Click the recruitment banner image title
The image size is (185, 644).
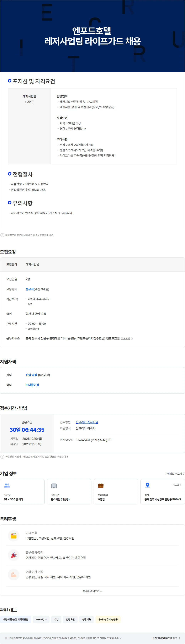click(92, 36)
